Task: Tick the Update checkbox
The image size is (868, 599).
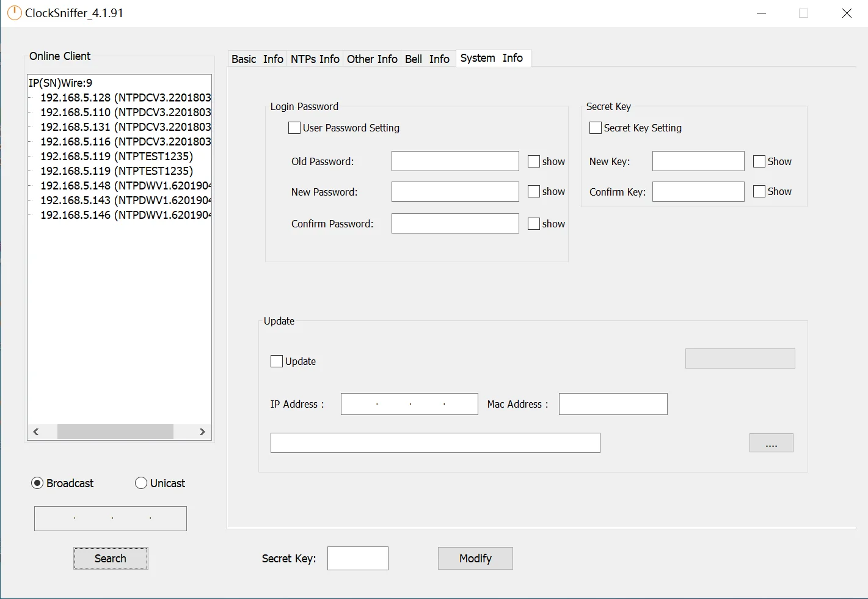Action: click(277, 361)
